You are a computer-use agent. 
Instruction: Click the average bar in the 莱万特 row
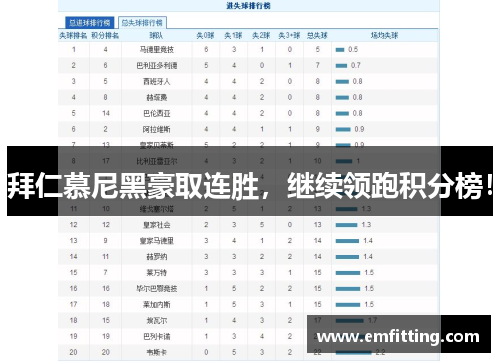tap(348, 273)
